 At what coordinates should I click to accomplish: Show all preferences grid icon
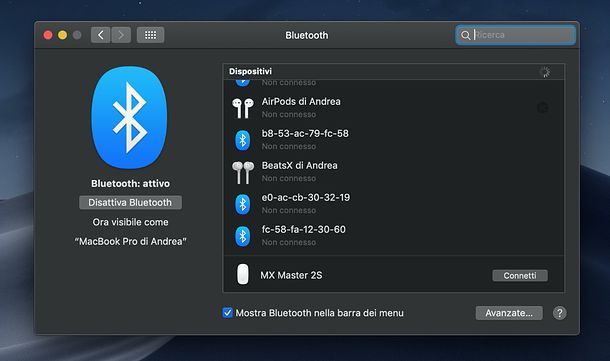(x=151, y=35)
